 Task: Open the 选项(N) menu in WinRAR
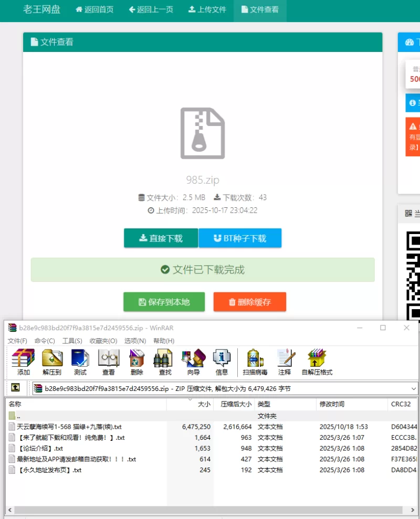(135, 341)
